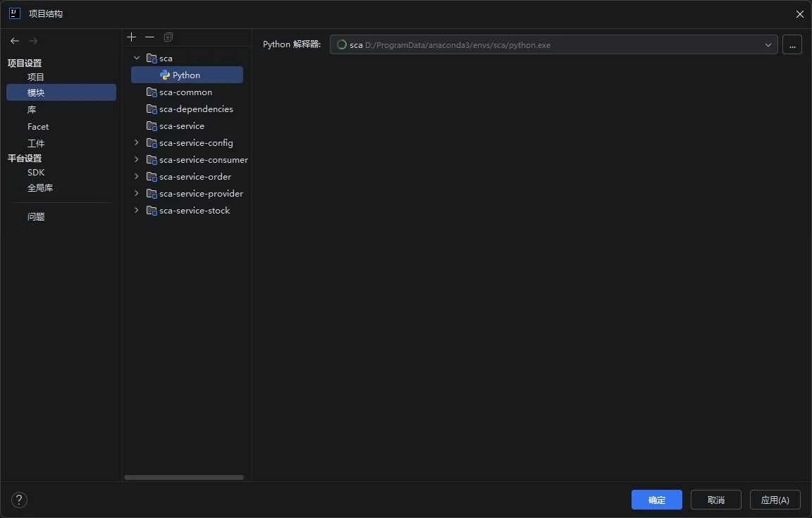Image resolution: width=812 pixels, height=518 pixels.
Task: Select the Python facet under sca
Action: click(186, 75)
